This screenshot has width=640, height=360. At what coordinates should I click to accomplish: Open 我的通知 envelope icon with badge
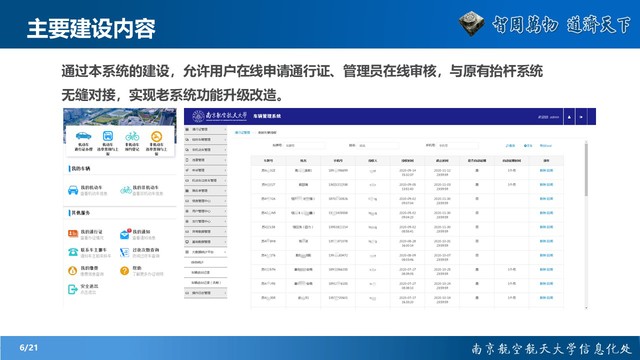click(x=125, y=234)
